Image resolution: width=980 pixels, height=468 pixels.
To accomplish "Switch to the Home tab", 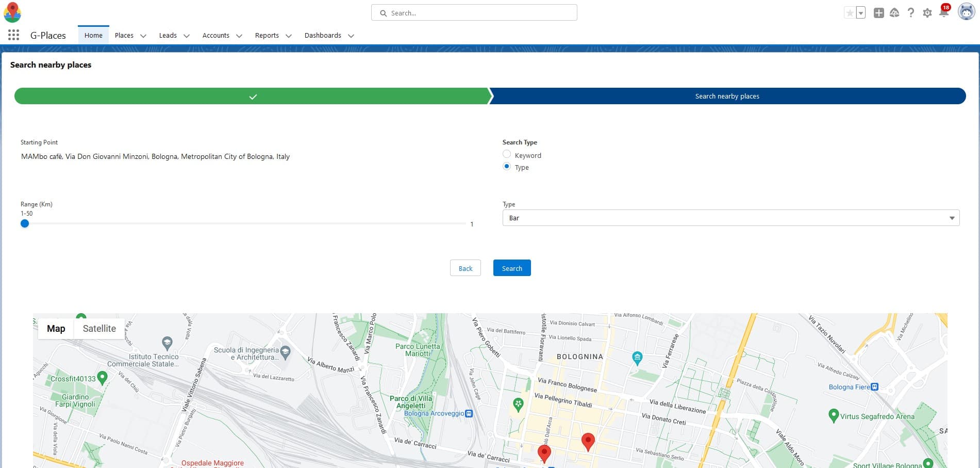I will click(x=93, y=35).
